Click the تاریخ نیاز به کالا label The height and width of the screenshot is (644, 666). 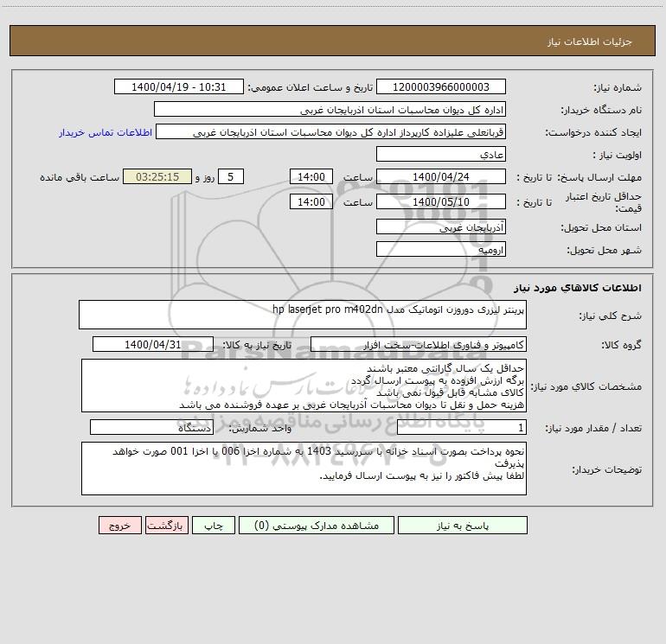point(257,345)
